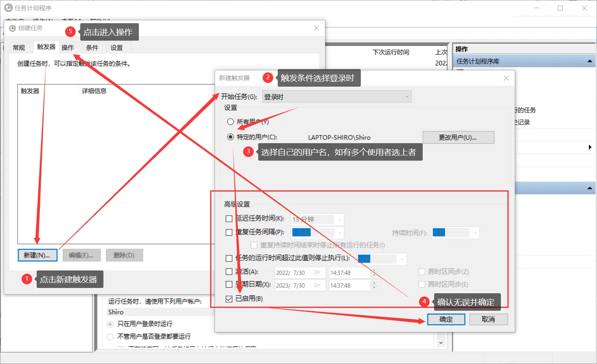Toggle 重复持续时间结束时停止所有运行的任务 checkbox

point(254,245)
